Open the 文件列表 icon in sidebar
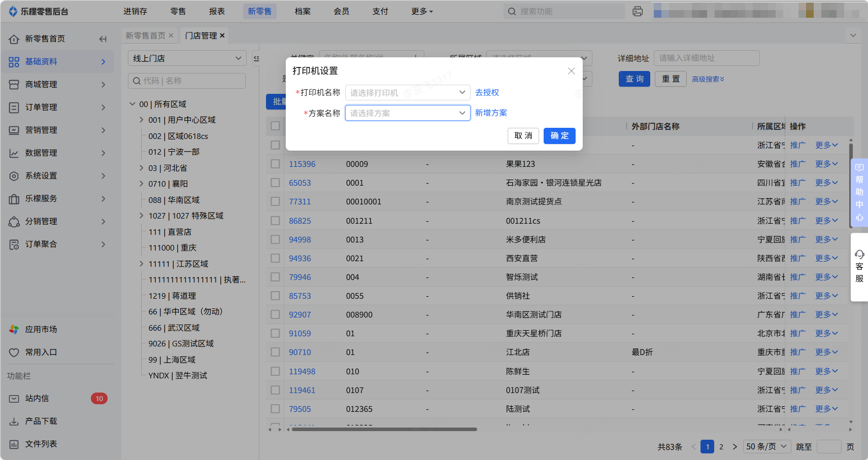The image size is (868, 460). point(14,444)
